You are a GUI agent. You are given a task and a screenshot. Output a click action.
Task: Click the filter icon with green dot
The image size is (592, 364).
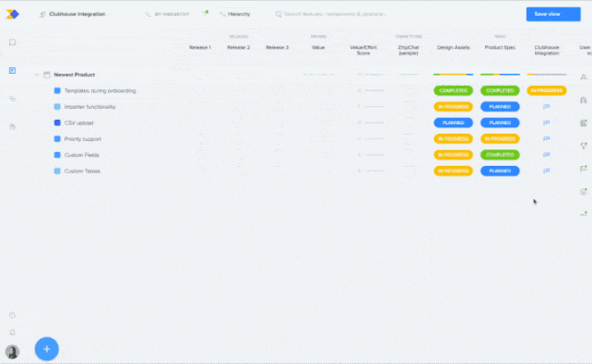click(206, 14)
